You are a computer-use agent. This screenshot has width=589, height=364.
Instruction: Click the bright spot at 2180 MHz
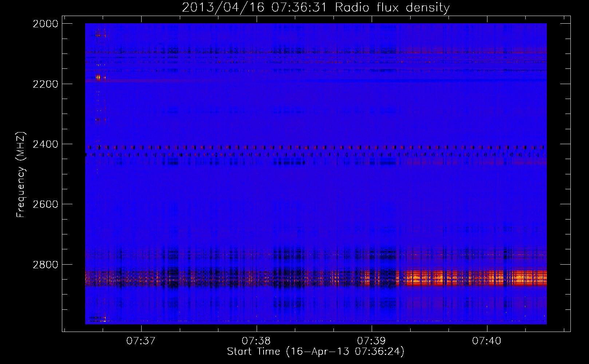tap(98, 77)
